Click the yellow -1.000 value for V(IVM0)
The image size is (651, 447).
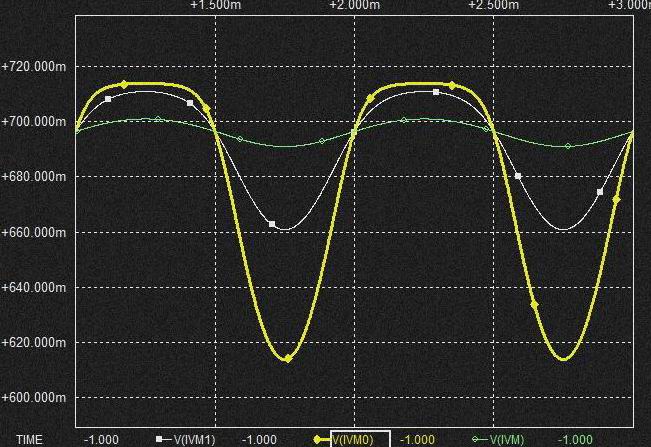(417, 439)
